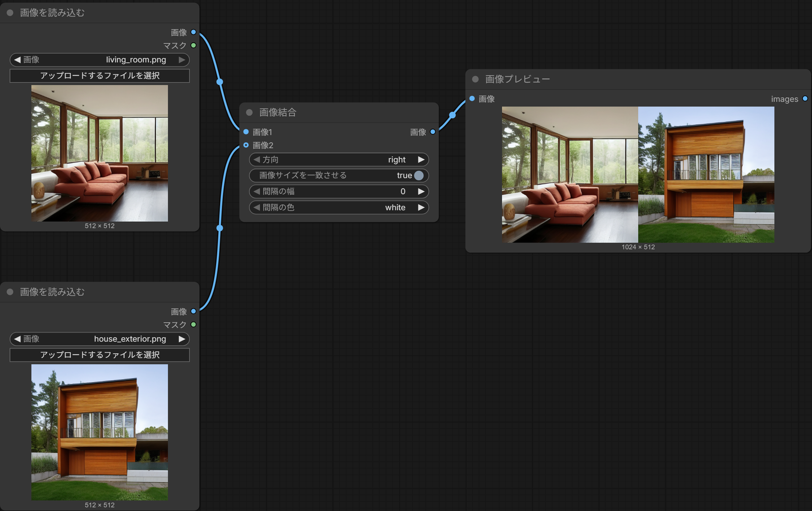This screenshot has height=511, width=812.
Task: Click the 画像結合 node title
Action: (278, 112)
